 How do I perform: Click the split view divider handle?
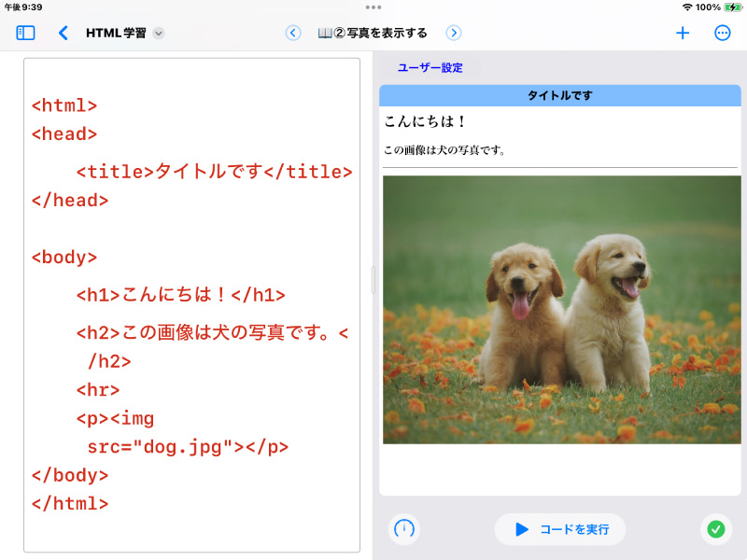click(373, 280)
